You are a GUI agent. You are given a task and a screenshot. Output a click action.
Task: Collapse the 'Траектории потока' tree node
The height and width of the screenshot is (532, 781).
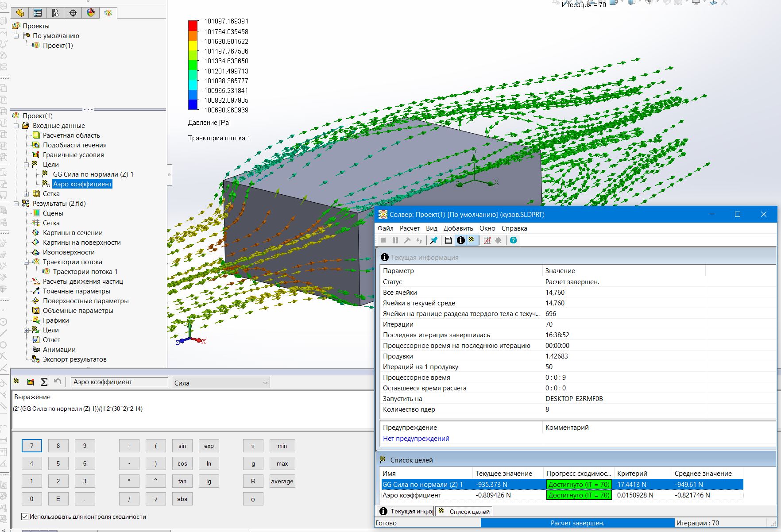[27, 262]
